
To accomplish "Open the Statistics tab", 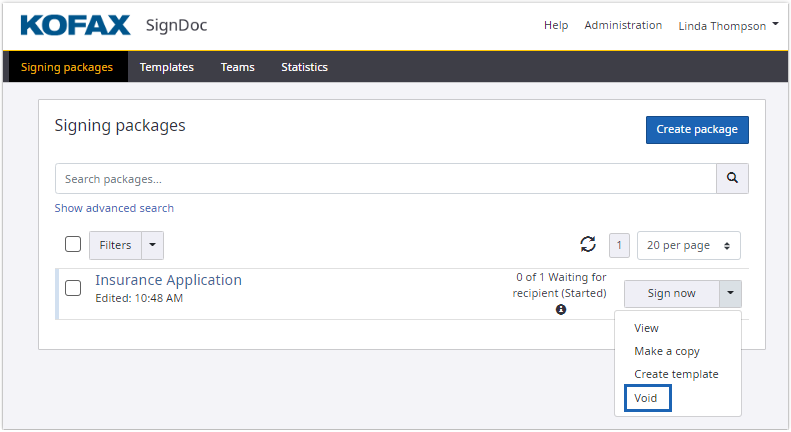I will coord(304,67).
